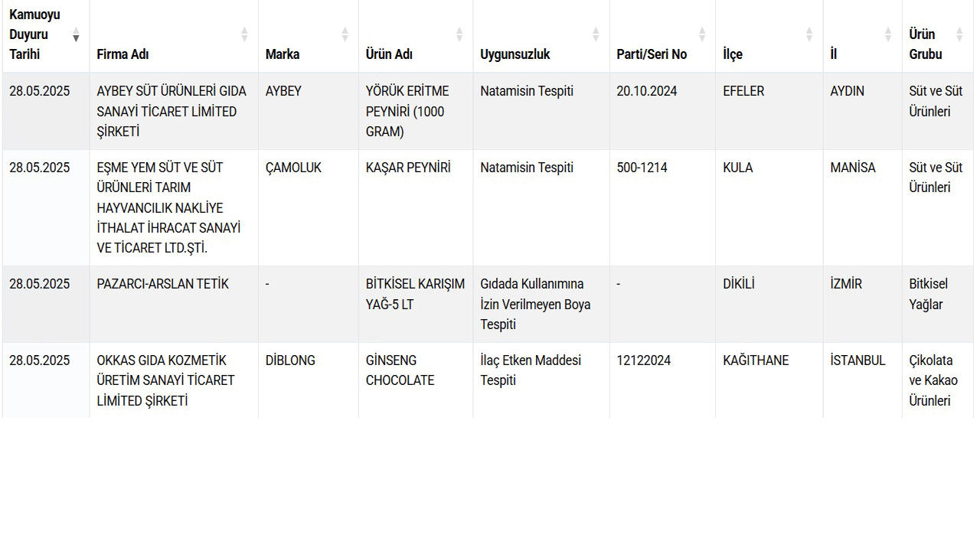Click sort arrows in Kamuoyu Duyuru Tarihi column

(76, 34)
